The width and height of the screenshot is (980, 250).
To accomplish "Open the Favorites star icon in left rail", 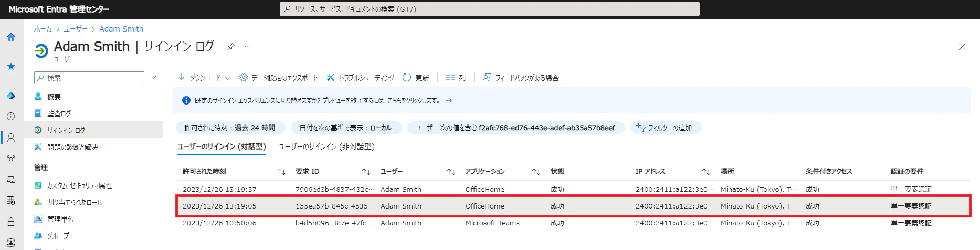I will [x=11, y=66].
